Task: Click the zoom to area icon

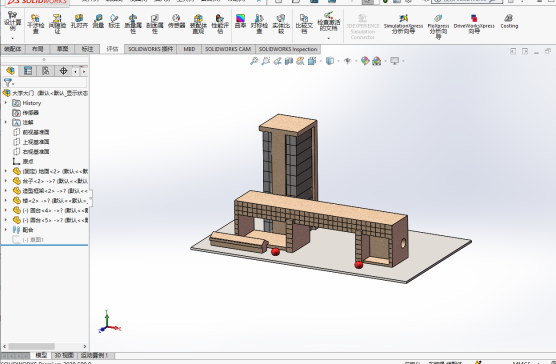Action: click(x=265, y=61)
